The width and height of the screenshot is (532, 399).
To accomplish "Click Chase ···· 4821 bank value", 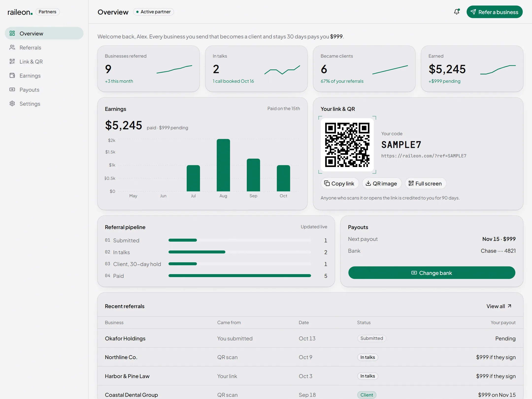I will point(498,251).
